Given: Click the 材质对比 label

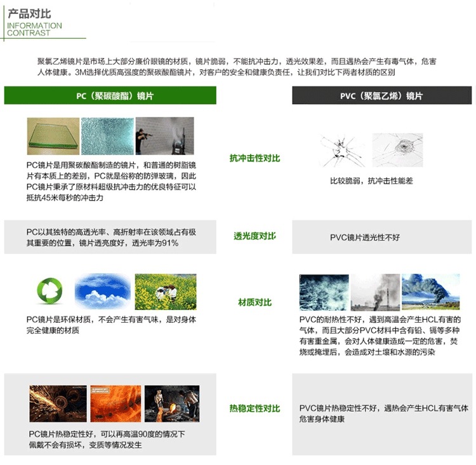Looking at the screenshot, I should 255,302.
